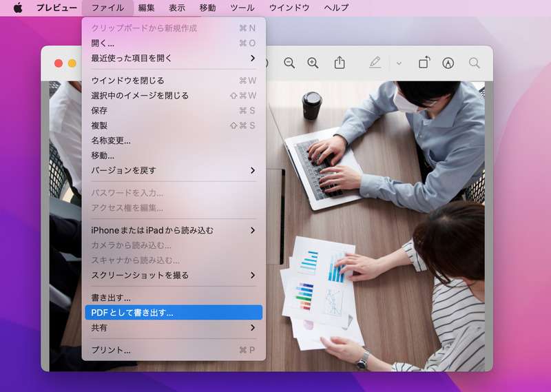Open the 編集 menu

click(x=146, y=8)
